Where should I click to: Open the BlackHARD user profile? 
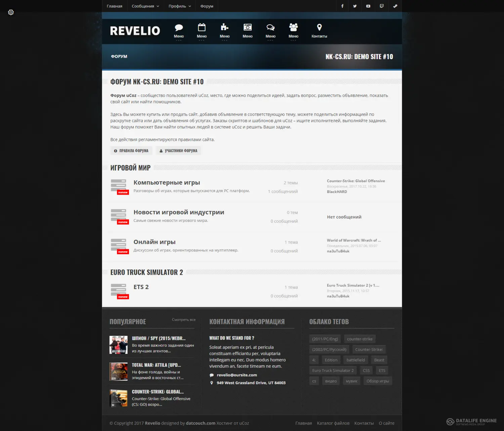(x=337, y=192)
